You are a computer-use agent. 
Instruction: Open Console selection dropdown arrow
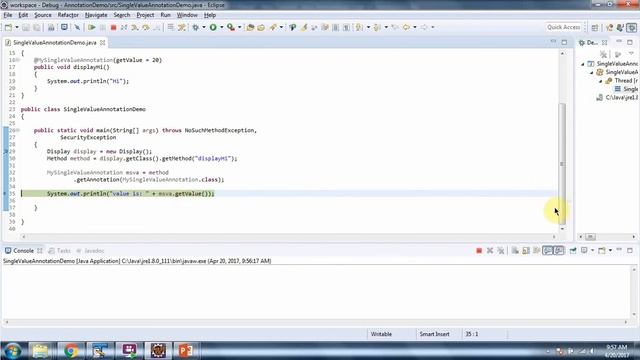592,250
